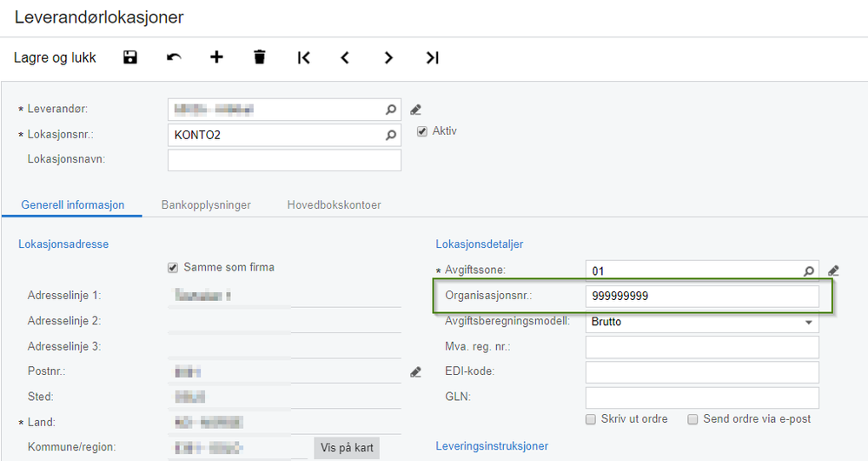Image resolution: width=868 pixels, height=461 pixels.
Task: Click the Adresselinje 1 field
Action: [x=284, y=296]
